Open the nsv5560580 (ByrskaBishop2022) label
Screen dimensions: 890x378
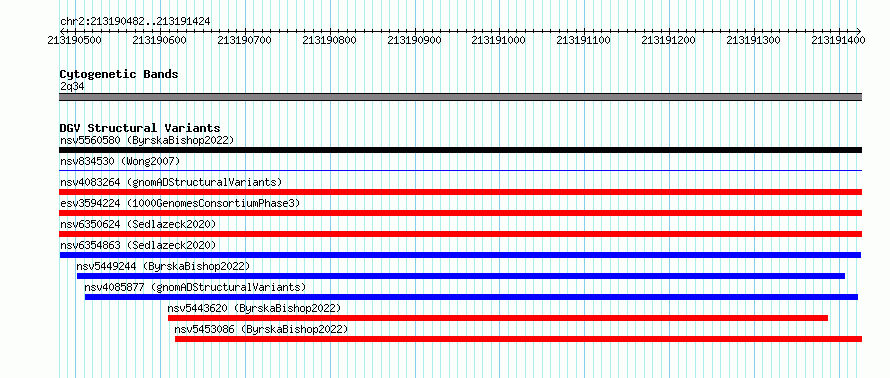pyautogui.click(x=147, y=140)
